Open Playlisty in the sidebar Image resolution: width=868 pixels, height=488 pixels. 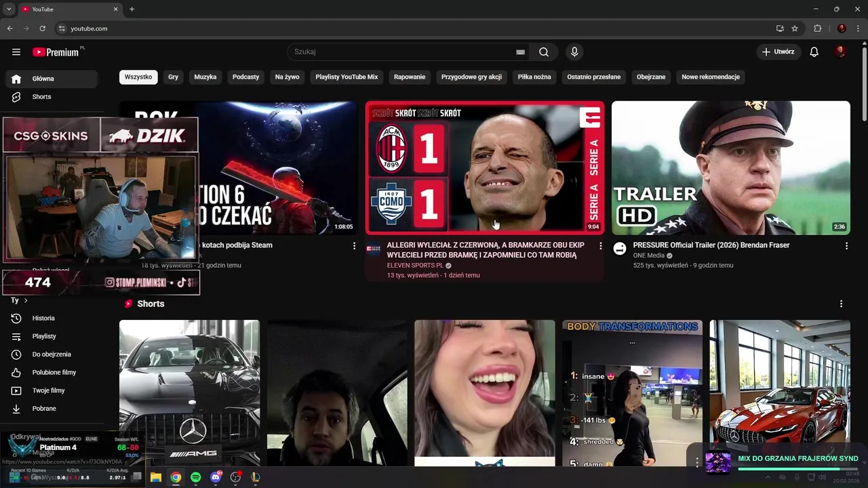[x=52, y=336]
